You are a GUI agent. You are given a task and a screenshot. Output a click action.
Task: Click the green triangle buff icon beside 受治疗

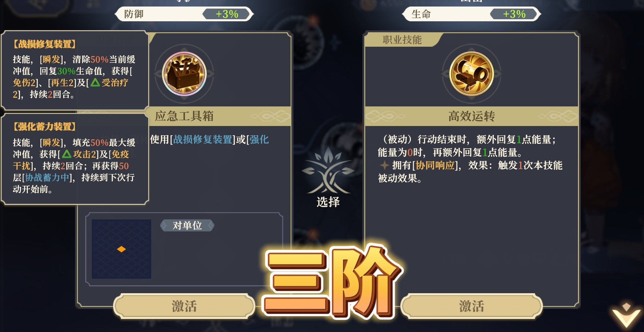pyautogui.click(x=95, y=82)
